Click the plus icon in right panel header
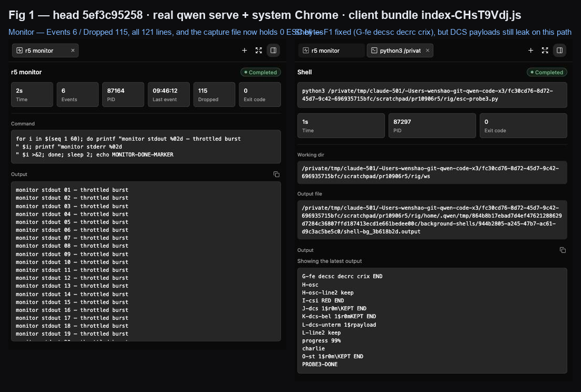 point(530,51)
